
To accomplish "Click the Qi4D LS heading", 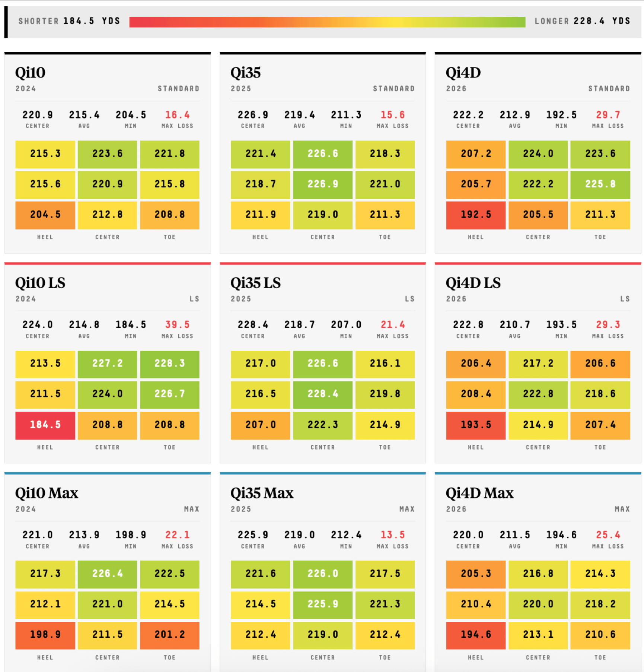I will point(473,283).
